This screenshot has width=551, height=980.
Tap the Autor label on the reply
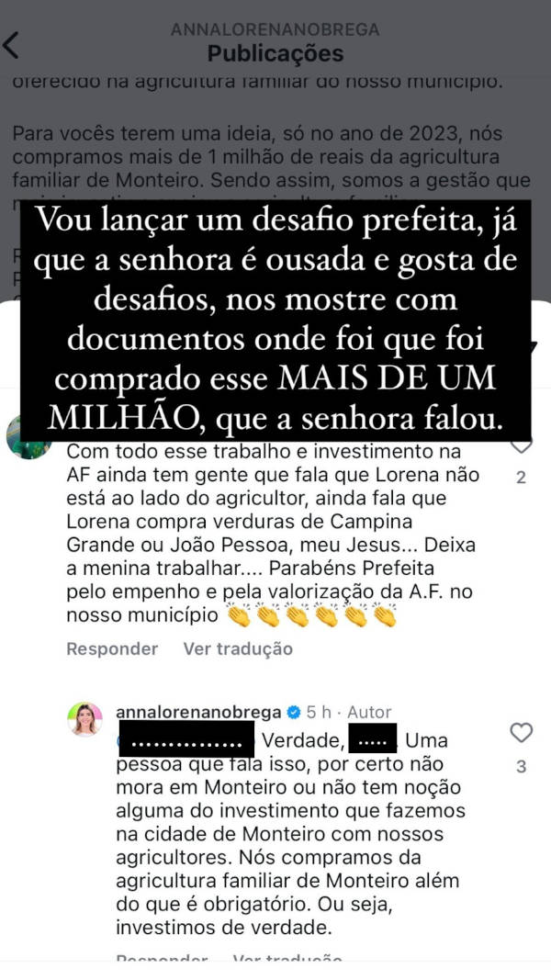click(369, 713)
